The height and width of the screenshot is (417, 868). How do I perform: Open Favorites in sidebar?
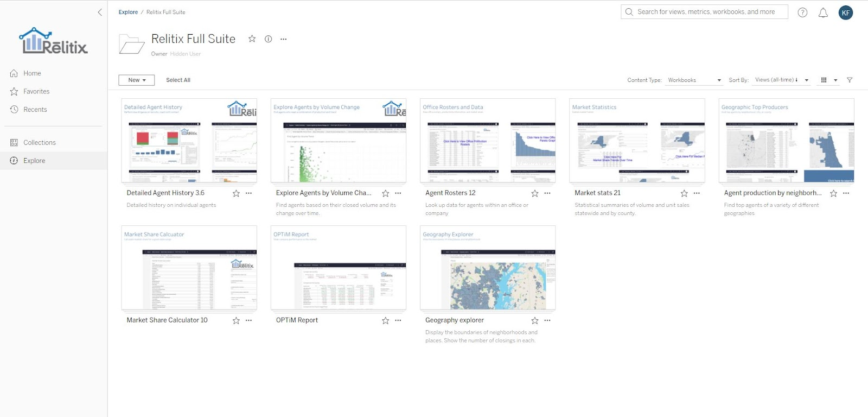pos(36,91)
